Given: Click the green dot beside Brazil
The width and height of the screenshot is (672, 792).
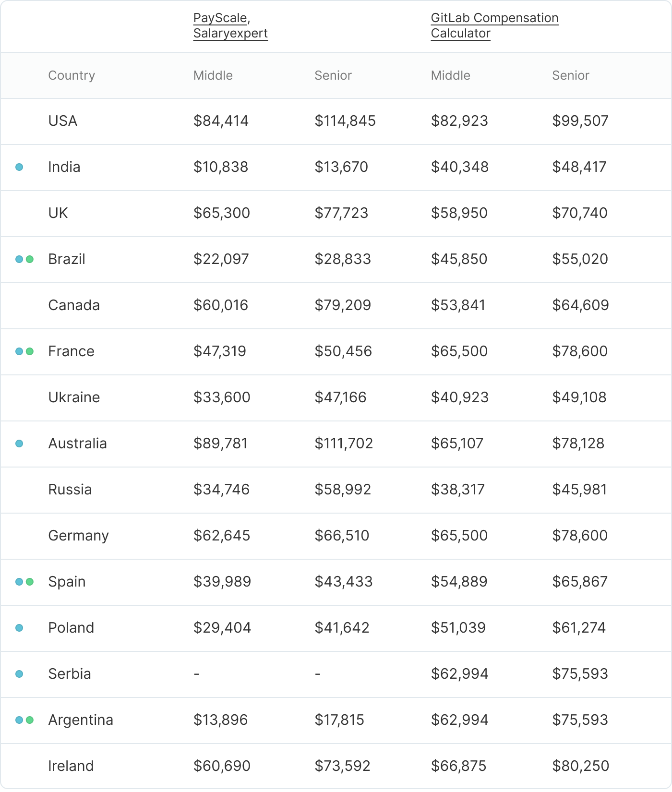Looking at the screenshot, I should pos(30,259).
